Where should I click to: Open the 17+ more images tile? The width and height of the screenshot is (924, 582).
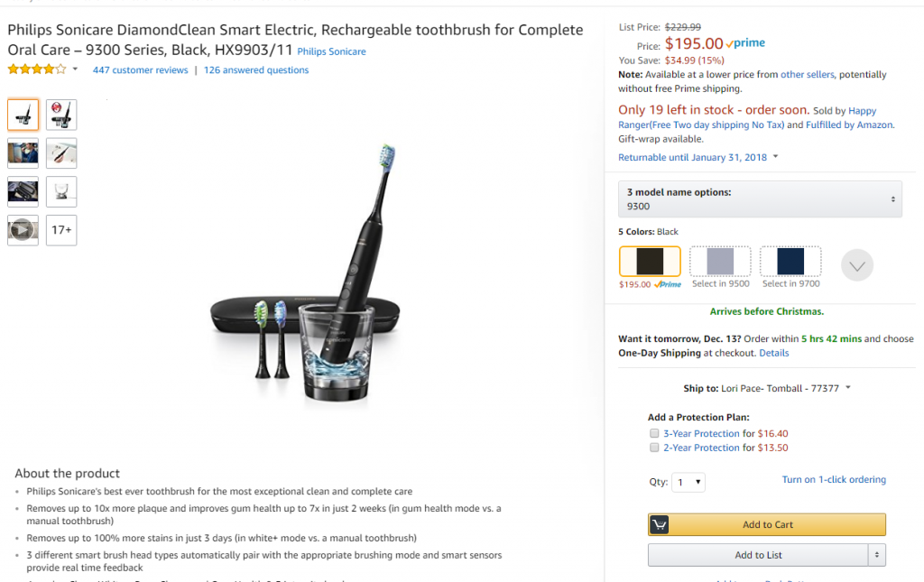click(x=61, y=230)
